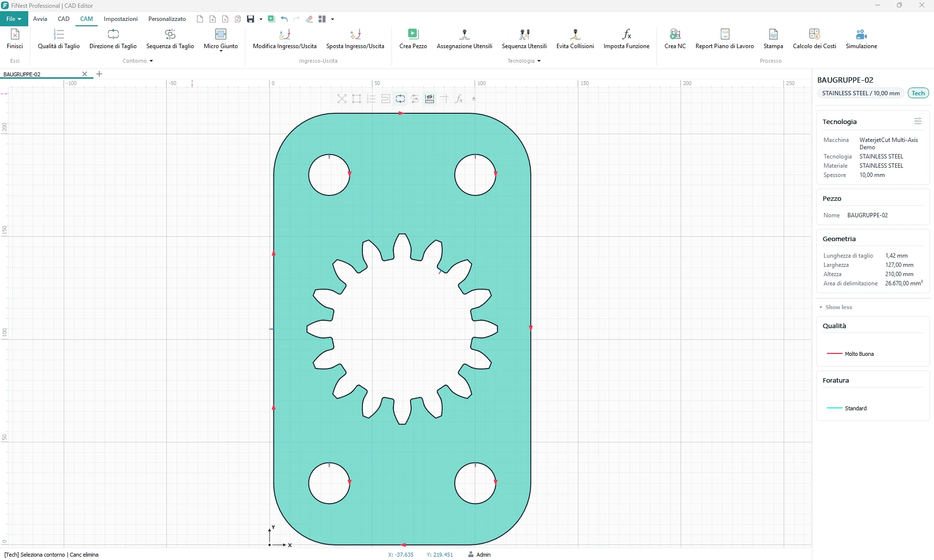Click the undo arrow icon

pos(284,19)
